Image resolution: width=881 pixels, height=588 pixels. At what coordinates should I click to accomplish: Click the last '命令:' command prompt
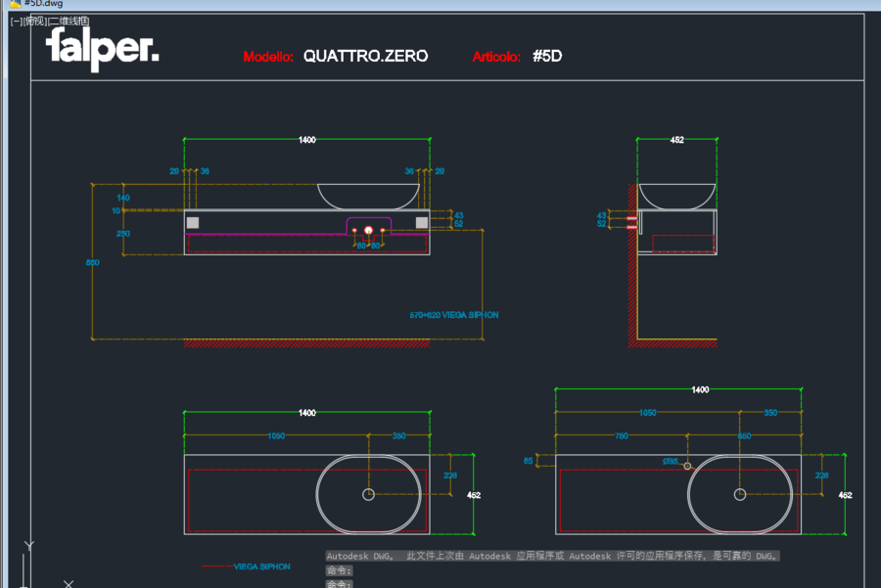[340, 584]
